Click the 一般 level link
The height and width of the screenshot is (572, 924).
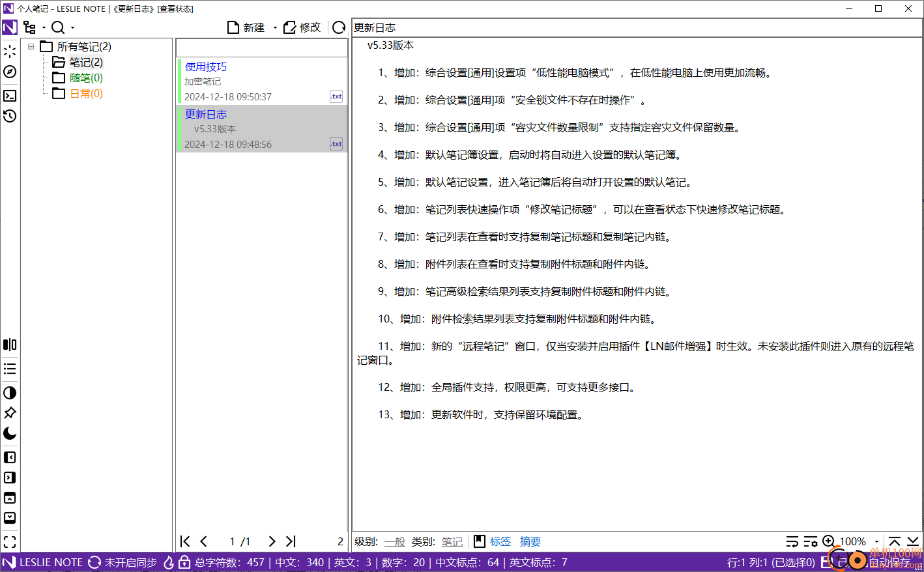395,542
